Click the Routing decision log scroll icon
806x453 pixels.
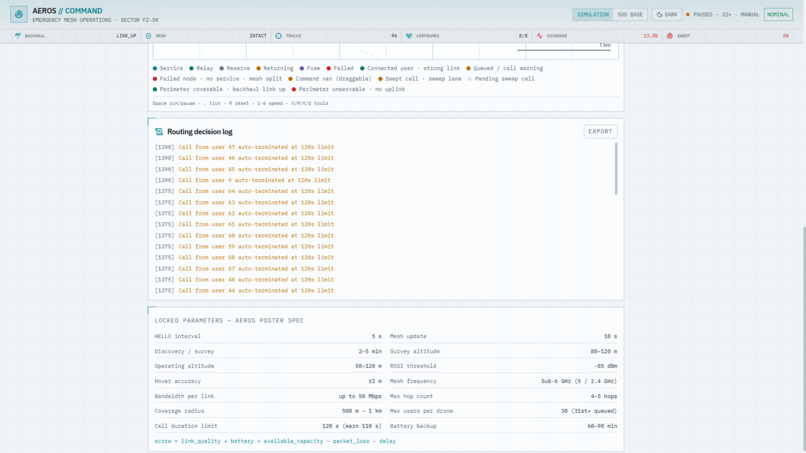159,132
